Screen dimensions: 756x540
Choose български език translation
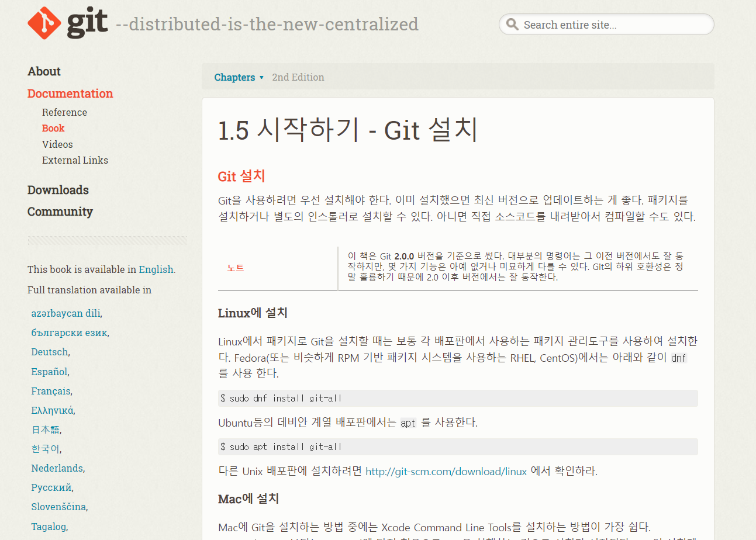[x=69, y=333]
